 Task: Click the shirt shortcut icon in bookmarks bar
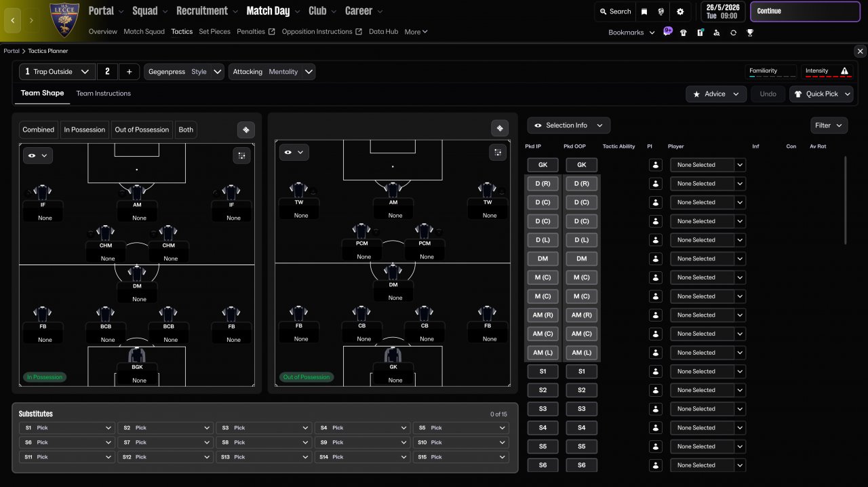point(684,33)
